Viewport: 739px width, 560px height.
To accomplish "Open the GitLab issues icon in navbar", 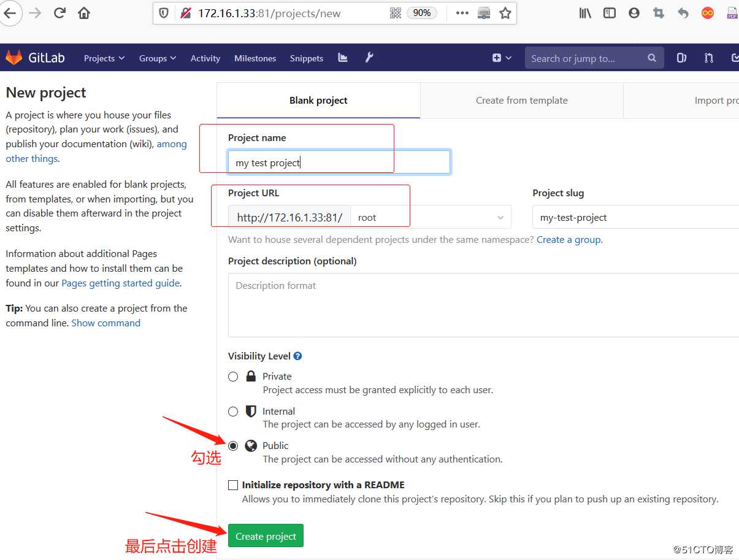I will coord(681,58).
